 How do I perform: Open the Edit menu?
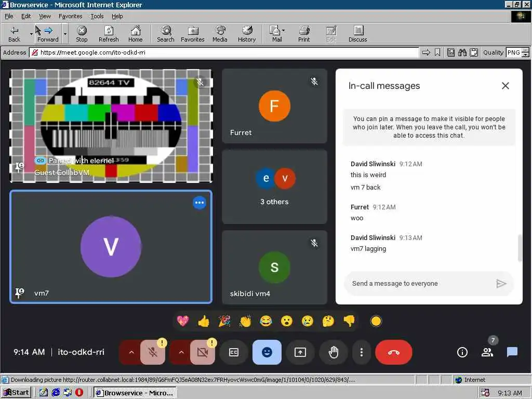(x=26, y=16)
